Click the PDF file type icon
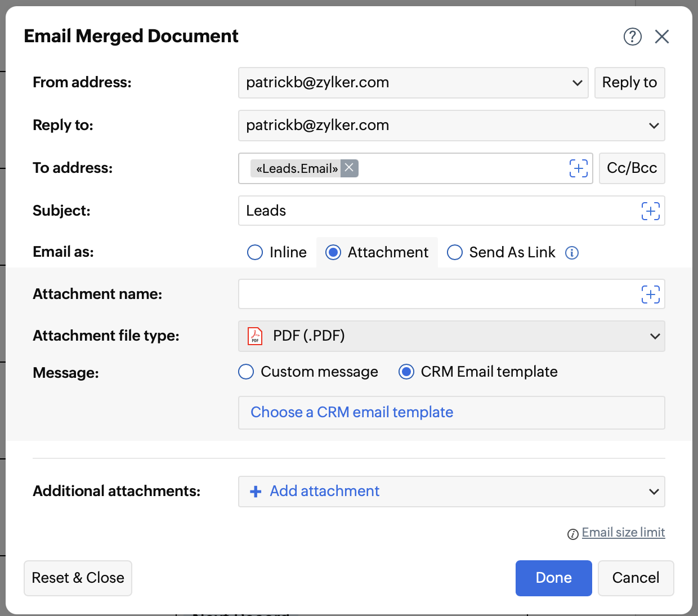The width and height of the screenshot is (698, 616). tap(255, 336)
